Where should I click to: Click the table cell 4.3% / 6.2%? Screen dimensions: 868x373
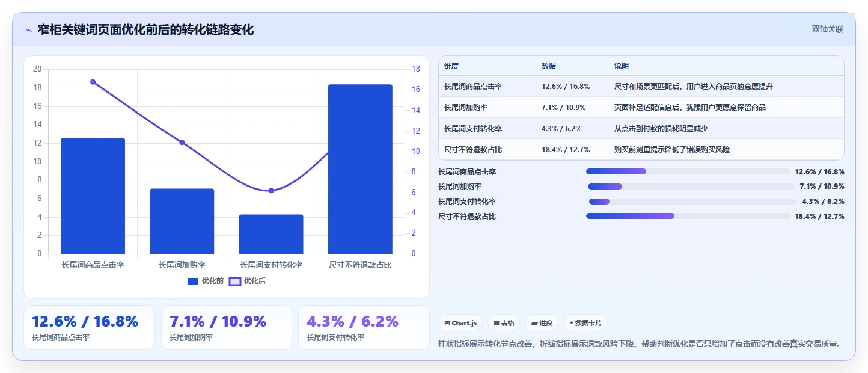(x=561, y=129)
